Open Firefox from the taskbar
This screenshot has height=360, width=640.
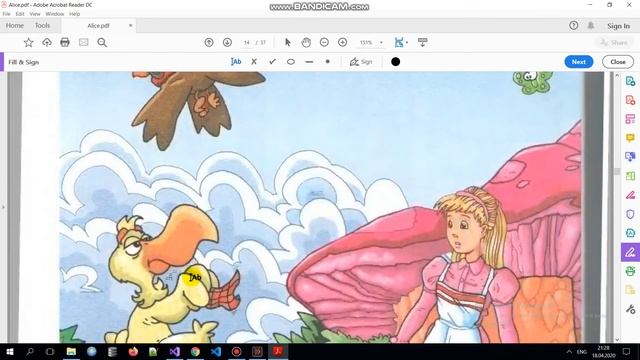click(133, 351)
